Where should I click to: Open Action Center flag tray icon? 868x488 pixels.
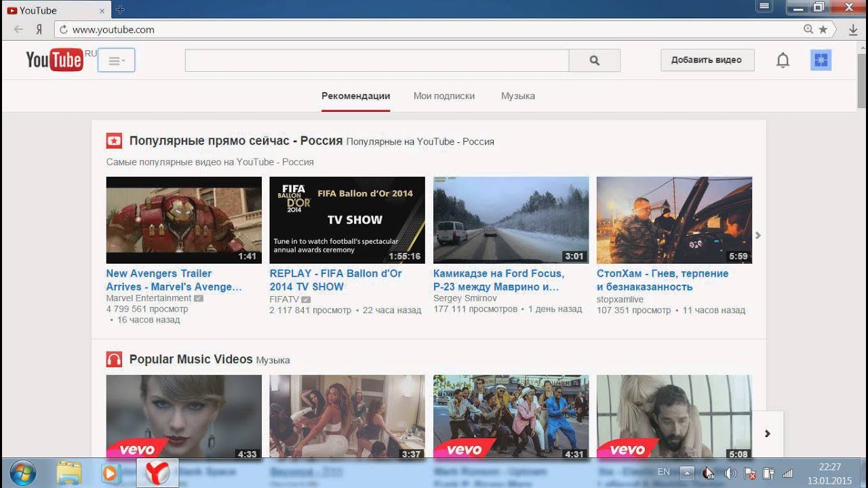(750, 473)
